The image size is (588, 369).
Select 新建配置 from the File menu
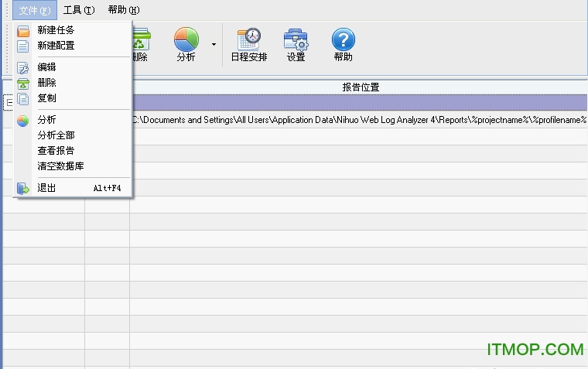tap(56, 46)
